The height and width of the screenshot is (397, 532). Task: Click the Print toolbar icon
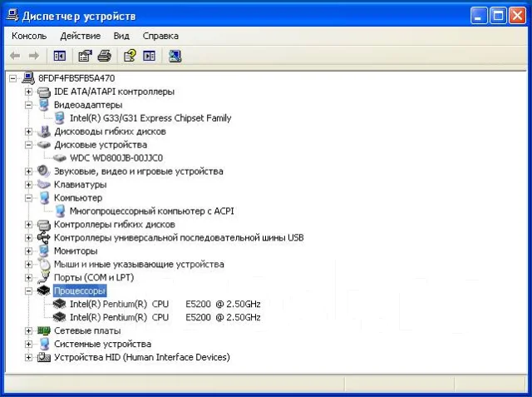[x=105, y=56]
